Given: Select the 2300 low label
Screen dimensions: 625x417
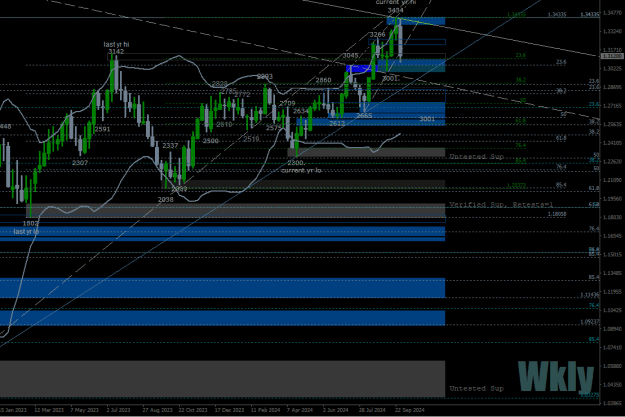Looking at the screenshot, I should pos(296,163).
